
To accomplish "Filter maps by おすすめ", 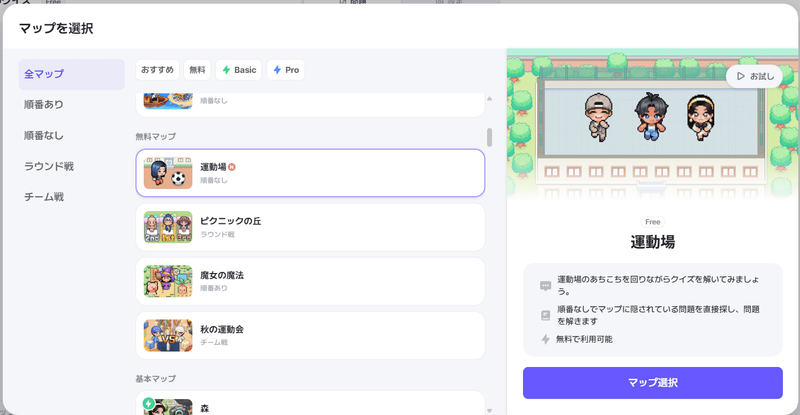I will [157, 70].
